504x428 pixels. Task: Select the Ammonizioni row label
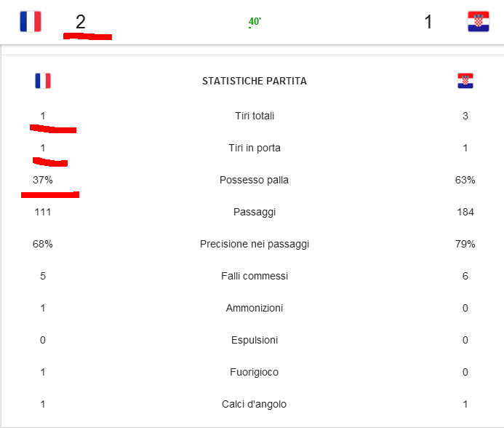pyautogui.click(x=255, y=309)
